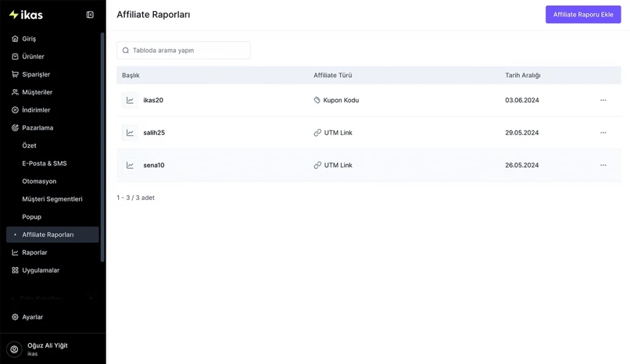Click the sidebar vertical scrollbar
Viewport: 630px width, 364px height.
(103, 148)
